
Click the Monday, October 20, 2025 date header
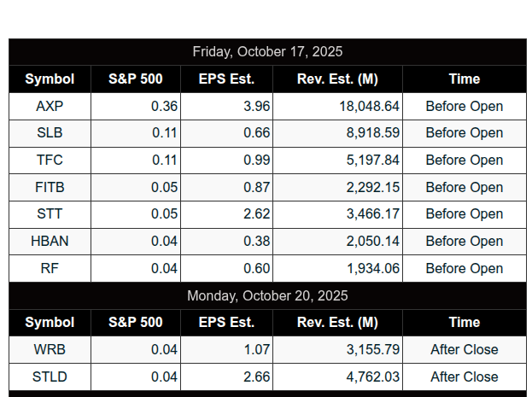(x=267, y=295)
